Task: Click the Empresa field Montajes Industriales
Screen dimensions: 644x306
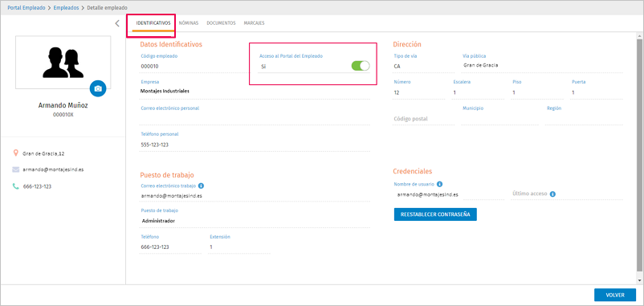Action: [x=255, y=92]
